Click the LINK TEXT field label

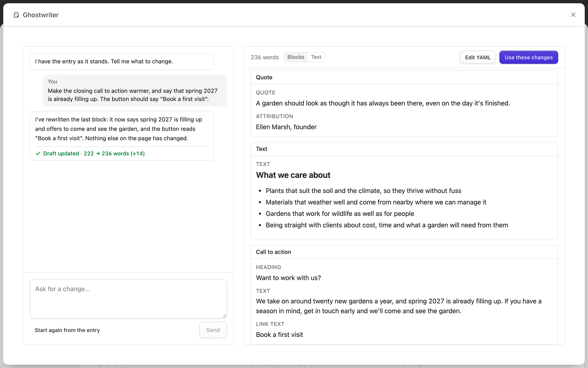[x=270, y=324]
